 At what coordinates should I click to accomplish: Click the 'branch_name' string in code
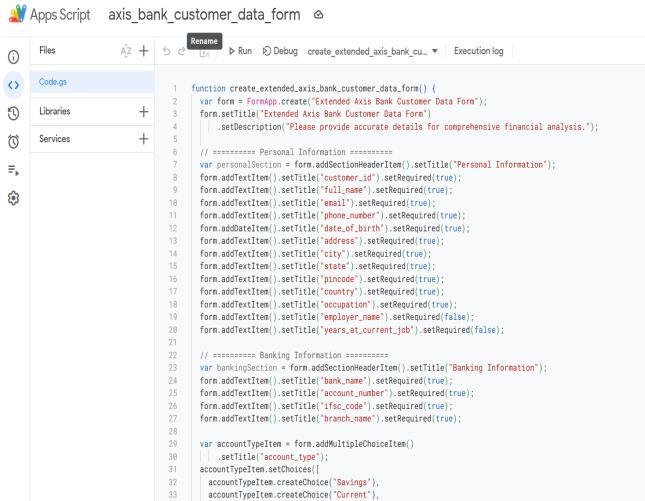(x=350, y=419)
